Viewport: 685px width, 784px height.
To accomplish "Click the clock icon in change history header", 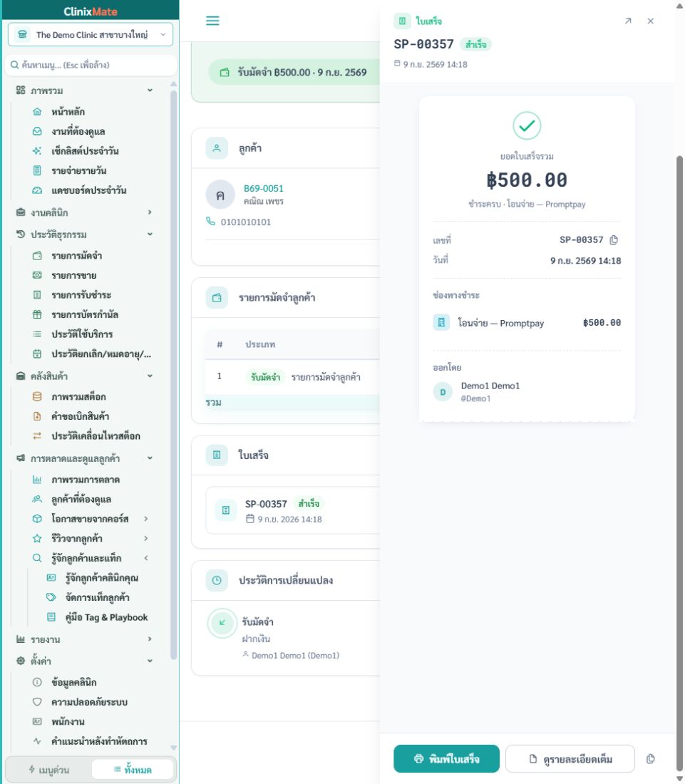I will (217, 580).
